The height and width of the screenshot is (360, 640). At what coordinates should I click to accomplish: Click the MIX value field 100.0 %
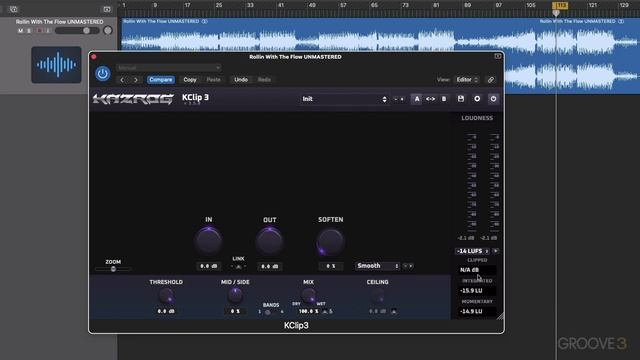pyautogui.click(x=309, y=311)
